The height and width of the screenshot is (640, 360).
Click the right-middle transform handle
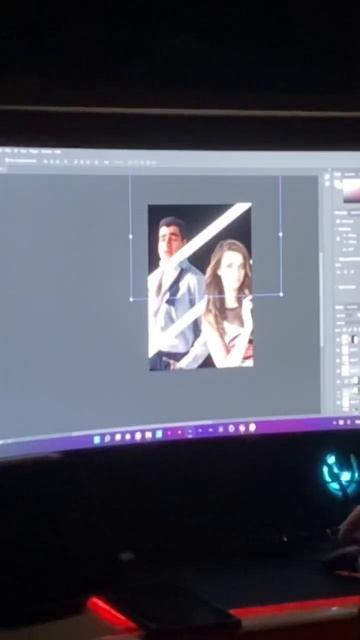click(280, 234)
